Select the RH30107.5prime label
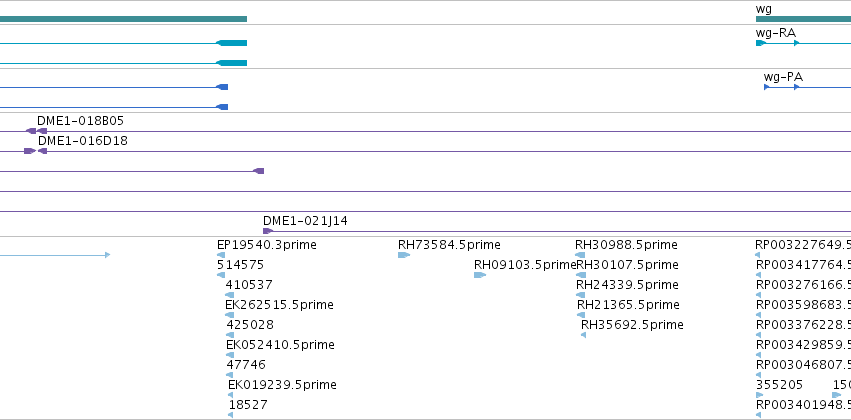The height and width of the screenshot is (420, 851). [x=627, y=265]
